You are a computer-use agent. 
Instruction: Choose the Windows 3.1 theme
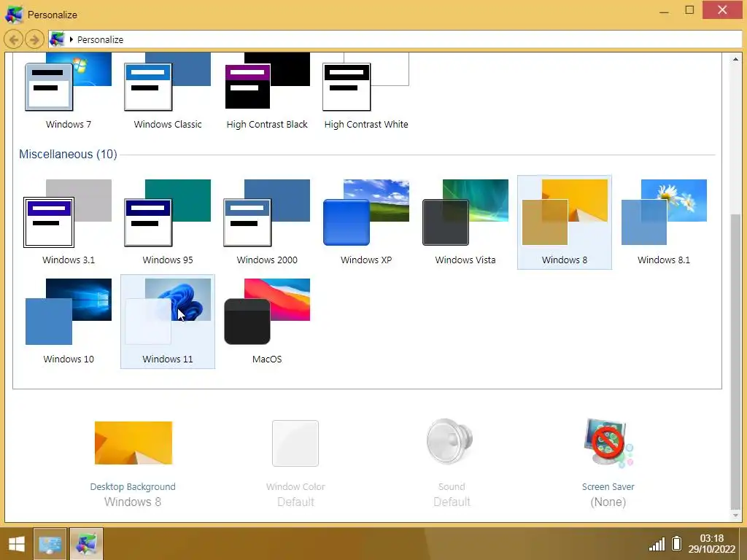point(68,222)
